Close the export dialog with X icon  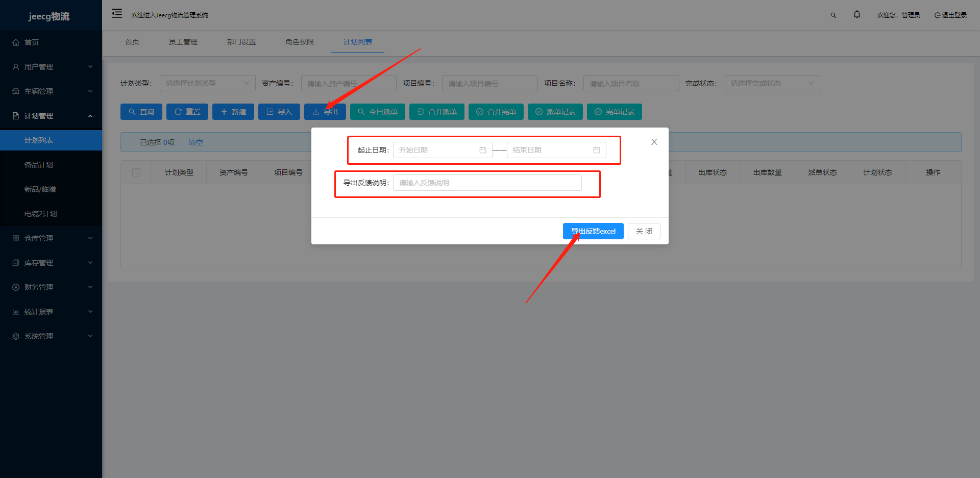654,142
